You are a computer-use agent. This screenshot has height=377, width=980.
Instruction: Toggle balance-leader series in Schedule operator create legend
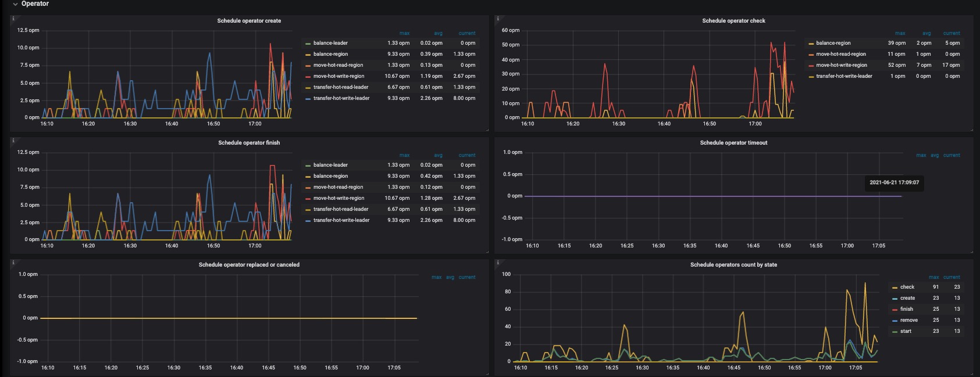pyautogui.click(x=330, y=43)
